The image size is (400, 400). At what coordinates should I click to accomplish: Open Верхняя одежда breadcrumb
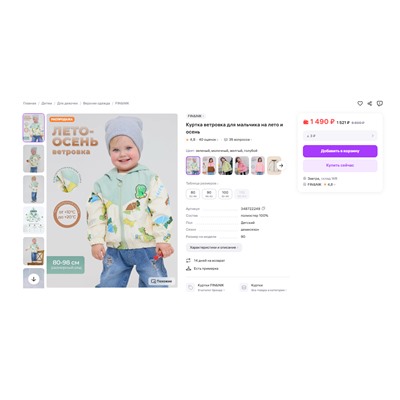pyautogui.click(x=96, y=103)
